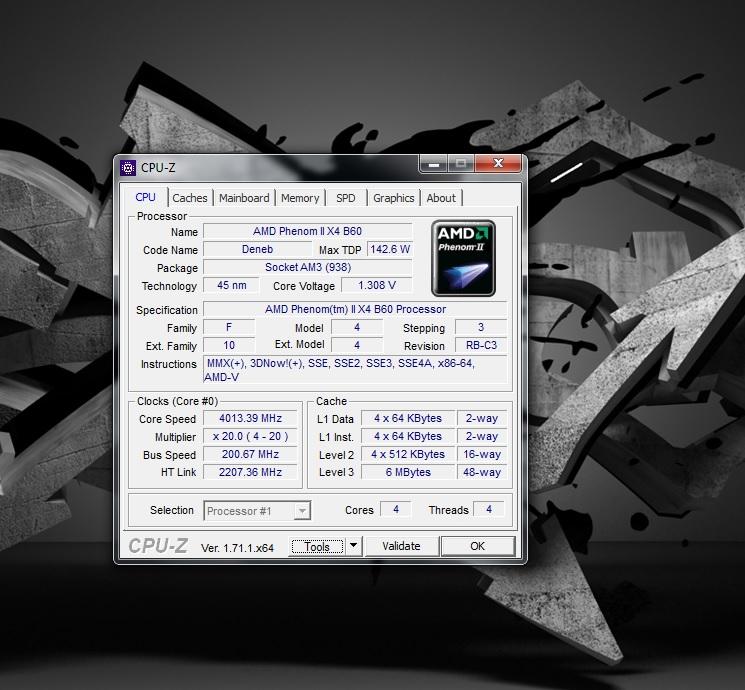Click the disabled maximize button of CPU-Z
745x690 pixels.
[460, 164]
